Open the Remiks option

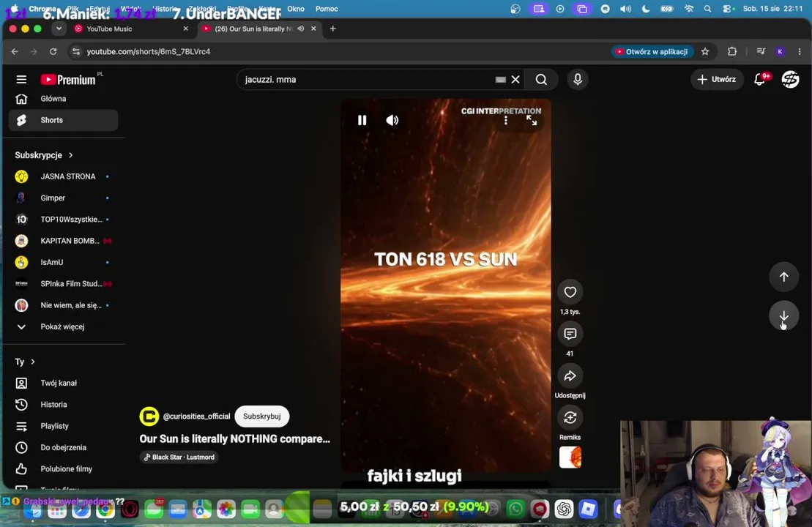[x=570, y=418]
